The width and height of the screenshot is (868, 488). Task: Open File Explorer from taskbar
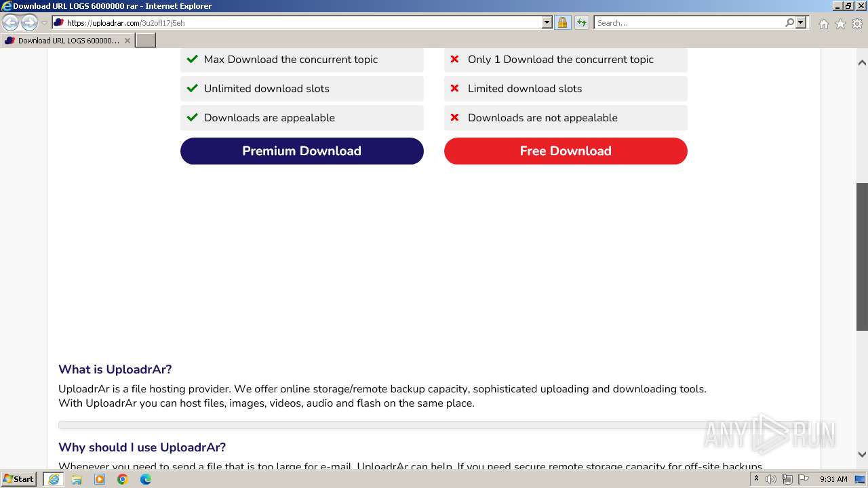point(77,479)
